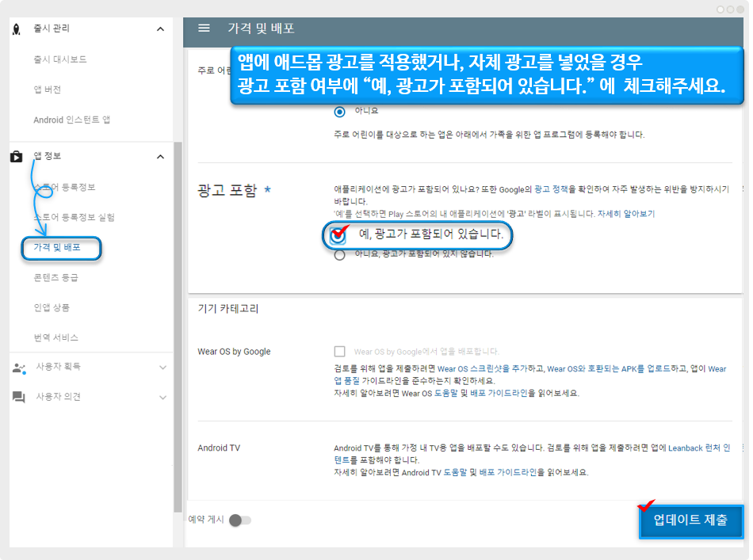The height and width of the screenshot is (560, 753).
Task: Open Android TV 배포 가이드라인 link
Action: [508, 473]
